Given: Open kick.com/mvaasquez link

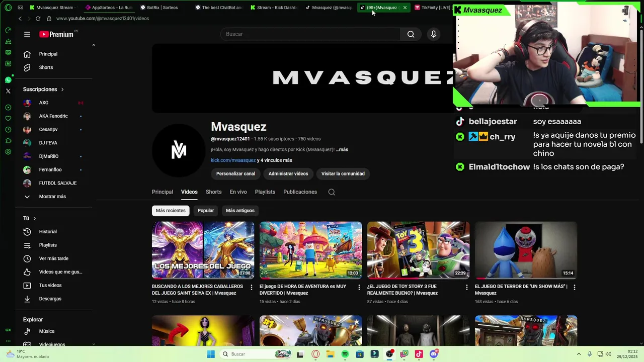Looking at the screenshot, I should pyautogui.click(x=233, y=160).
